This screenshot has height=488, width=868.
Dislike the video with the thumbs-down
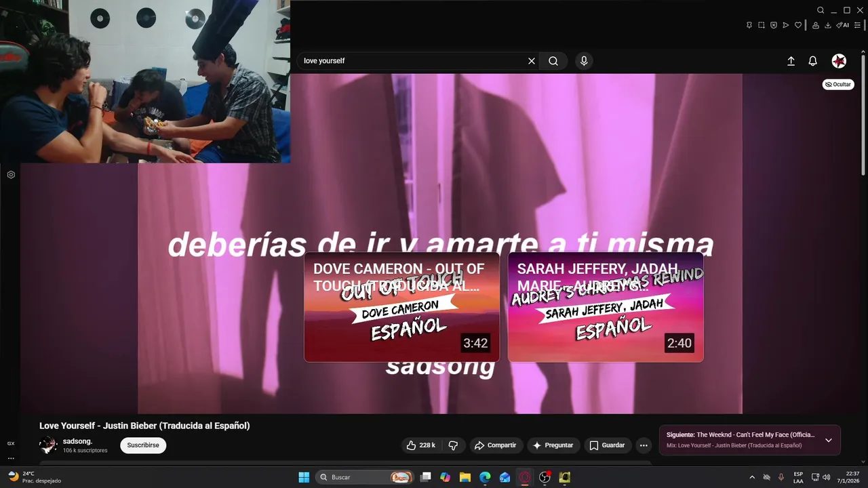click(453, 445)
